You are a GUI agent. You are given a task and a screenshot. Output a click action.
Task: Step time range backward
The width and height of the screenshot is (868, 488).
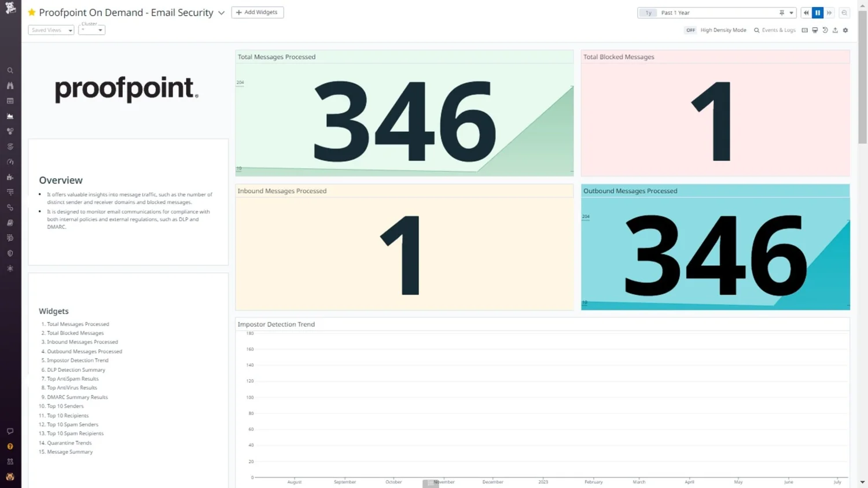[806, 13]
